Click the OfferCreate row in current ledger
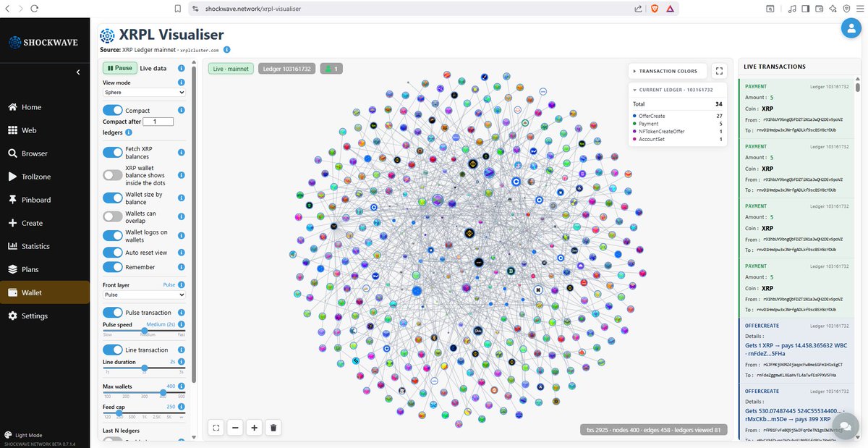The width and height of the screenshot is (868, 448). point(677,115)
